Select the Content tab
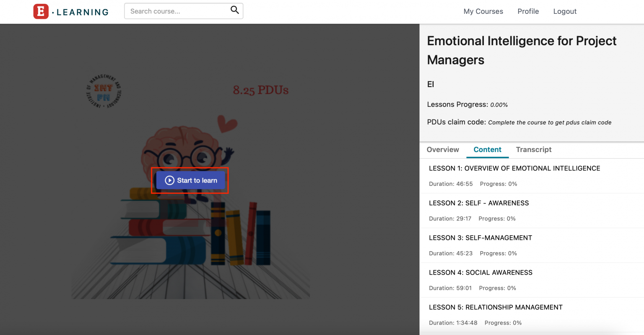The height and width of the screenshot is (335, 644). (487, 149)
